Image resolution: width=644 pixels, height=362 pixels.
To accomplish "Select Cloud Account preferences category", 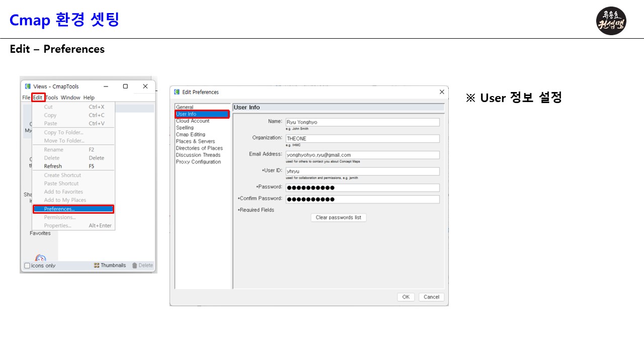I will click(202, 121).
